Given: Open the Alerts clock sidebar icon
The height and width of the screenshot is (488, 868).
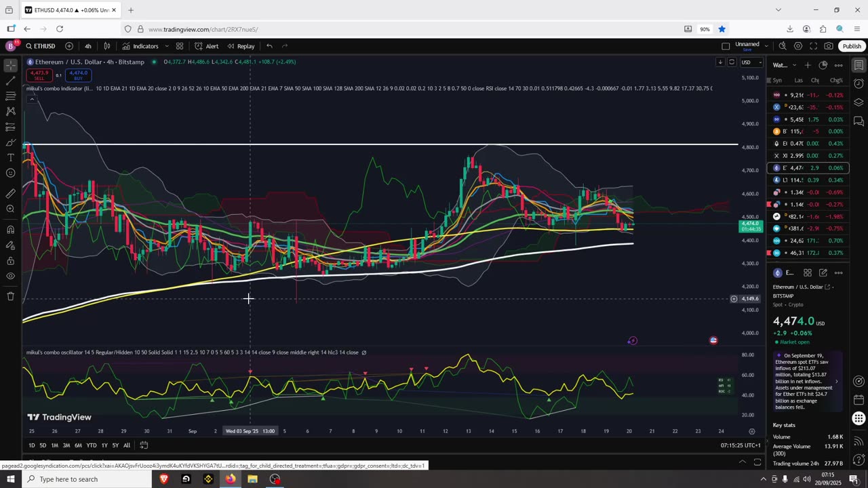Looking at the screenshot, I should click(x=859, y=84).
